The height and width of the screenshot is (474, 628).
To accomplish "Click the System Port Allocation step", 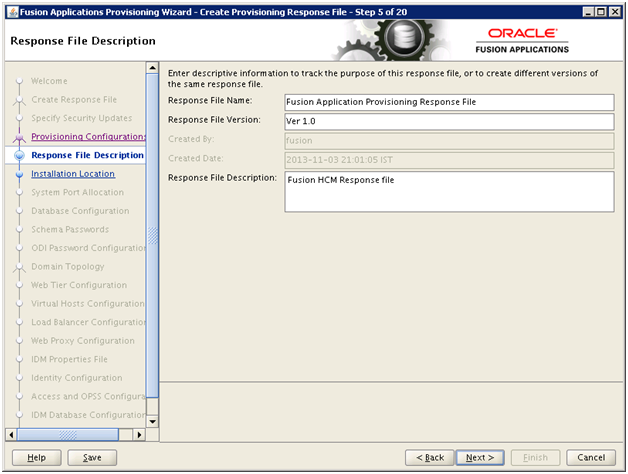I will coord(78,192).
